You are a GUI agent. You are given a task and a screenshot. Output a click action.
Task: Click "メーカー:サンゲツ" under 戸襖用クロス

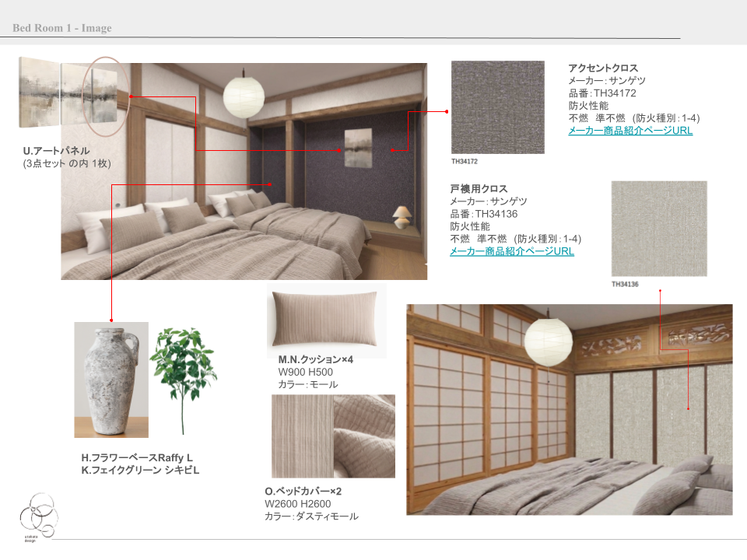tap(489, 201)
